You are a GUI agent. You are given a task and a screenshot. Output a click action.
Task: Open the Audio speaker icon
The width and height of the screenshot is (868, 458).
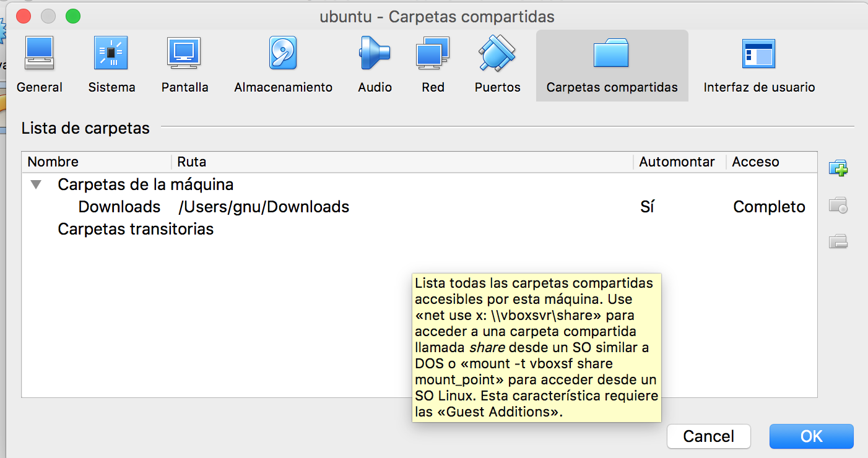pyautogui.click(x=375, y=53)
